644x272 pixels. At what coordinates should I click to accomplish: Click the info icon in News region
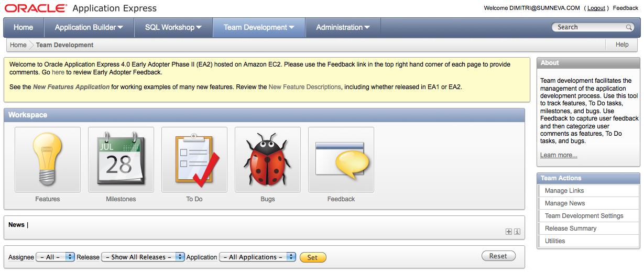point(517,232)
